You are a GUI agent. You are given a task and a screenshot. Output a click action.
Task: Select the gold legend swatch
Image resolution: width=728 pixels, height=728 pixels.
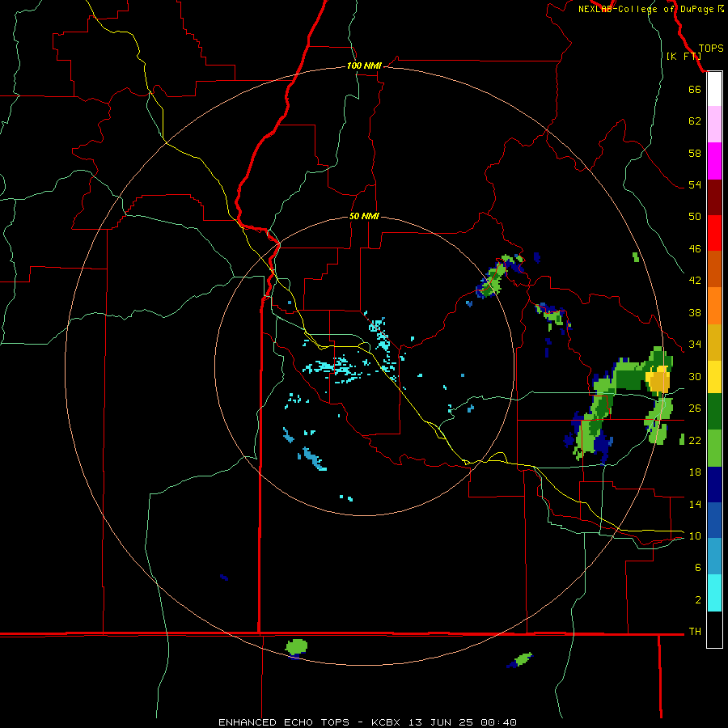714,342
